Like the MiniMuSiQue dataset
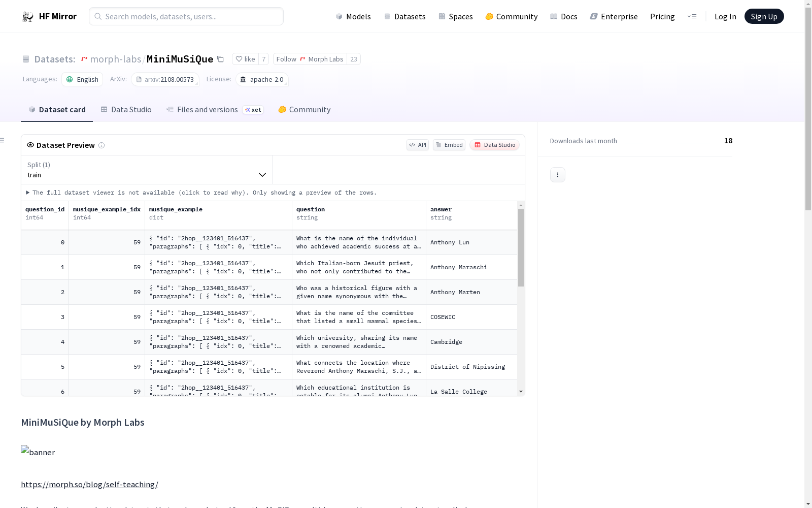 (x=246, y=59)
